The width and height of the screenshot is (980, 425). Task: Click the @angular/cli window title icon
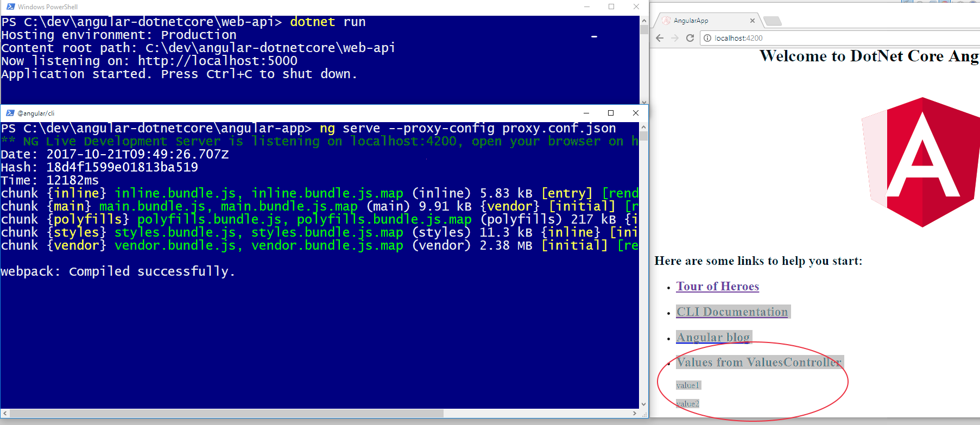10,113
